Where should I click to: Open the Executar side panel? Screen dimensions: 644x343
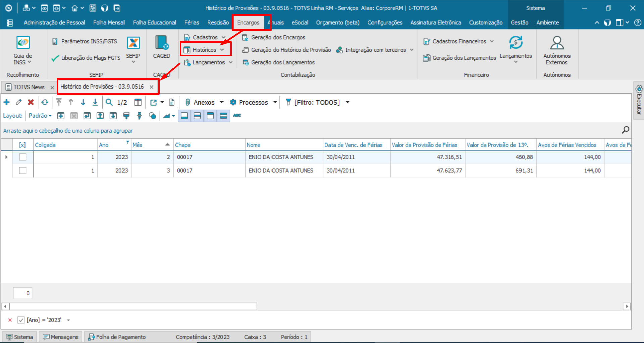639,100
